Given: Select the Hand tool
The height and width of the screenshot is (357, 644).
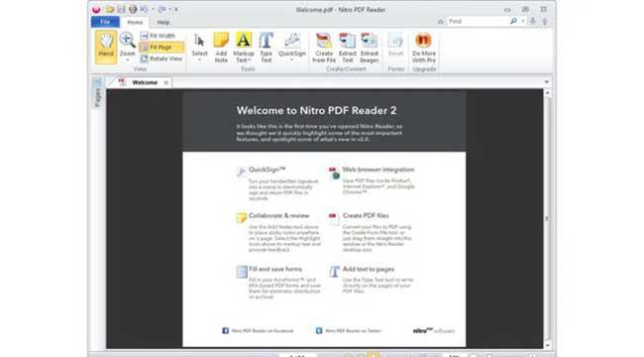Looking at the screenshot, I should (106, 47).
